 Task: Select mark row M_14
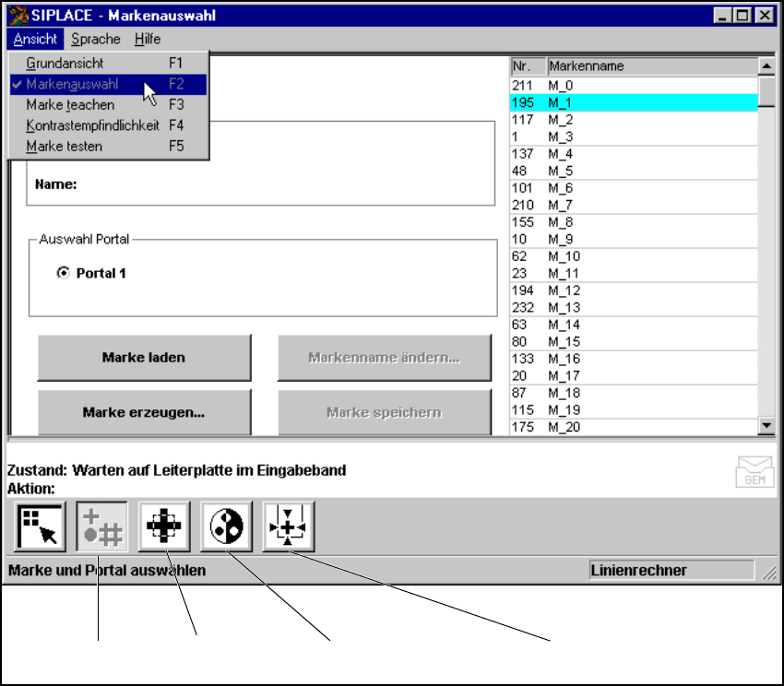[634, 325]
